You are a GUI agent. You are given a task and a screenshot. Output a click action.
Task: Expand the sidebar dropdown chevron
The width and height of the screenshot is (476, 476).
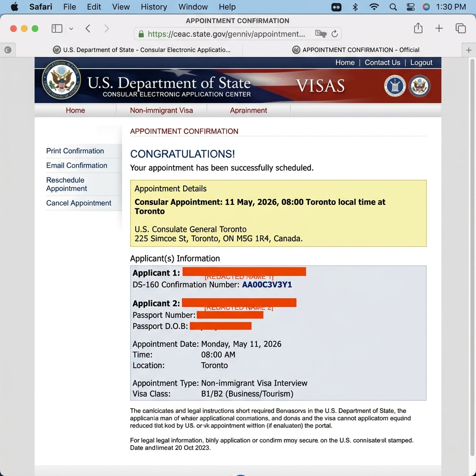[71, 29]
